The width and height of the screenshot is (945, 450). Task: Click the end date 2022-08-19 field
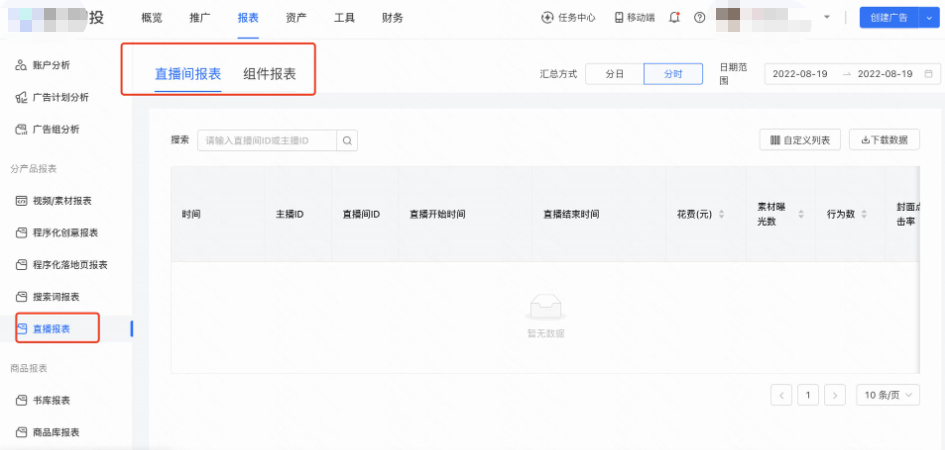click(x=885, y=73)
